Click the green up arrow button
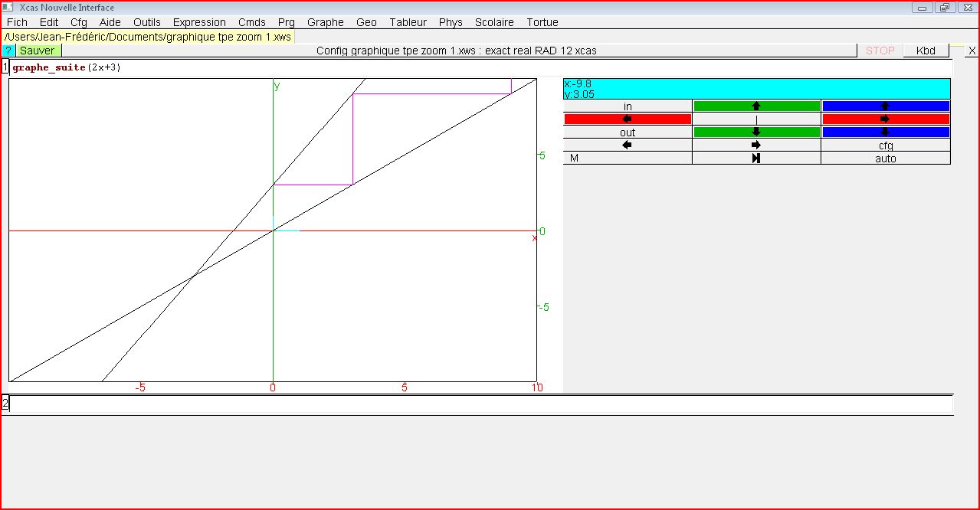 [756, 106]
